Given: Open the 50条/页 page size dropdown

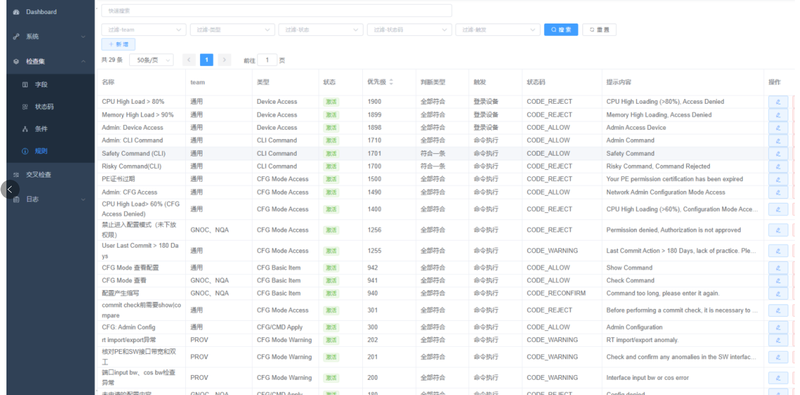Looking at the screenshot, I should pyautogui.click(x=151, y=60).
